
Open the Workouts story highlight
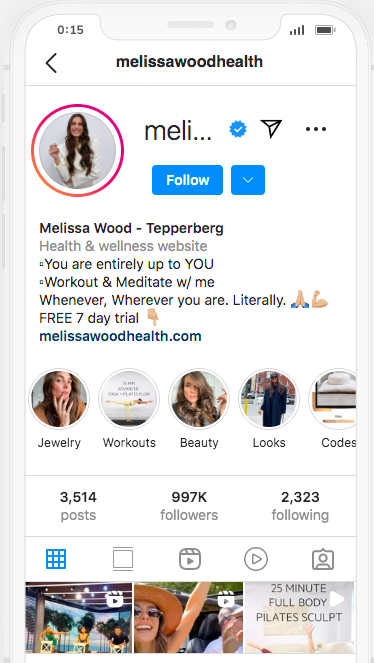pos(129,399)
